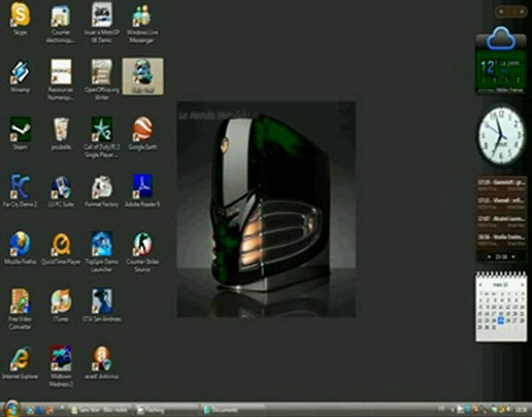Select the highlighted today date in calendar
The image size is (532, 417).
pos(501,320)
